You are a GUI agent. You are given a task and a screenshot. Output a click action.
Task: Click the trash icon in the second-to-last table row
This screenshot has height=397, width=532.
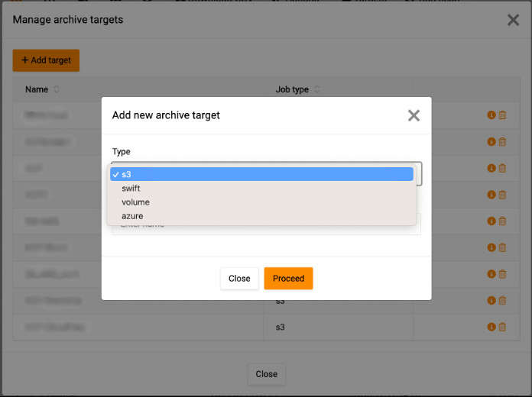[x=502, y=301]
